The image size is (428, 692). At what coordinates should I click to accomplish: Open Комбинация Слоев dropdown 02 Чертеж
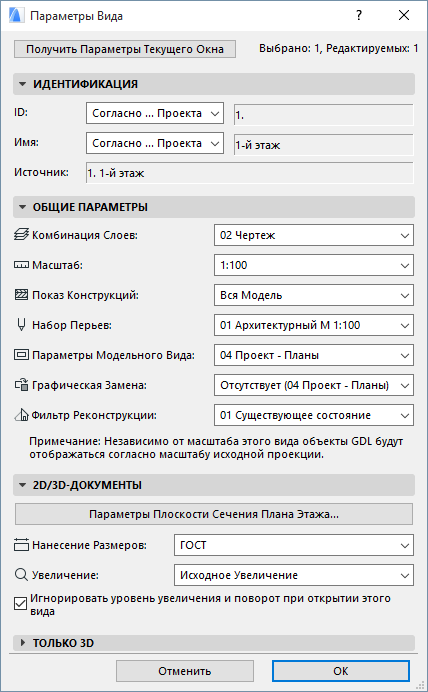pyautogui.click(x=314, y=235)
